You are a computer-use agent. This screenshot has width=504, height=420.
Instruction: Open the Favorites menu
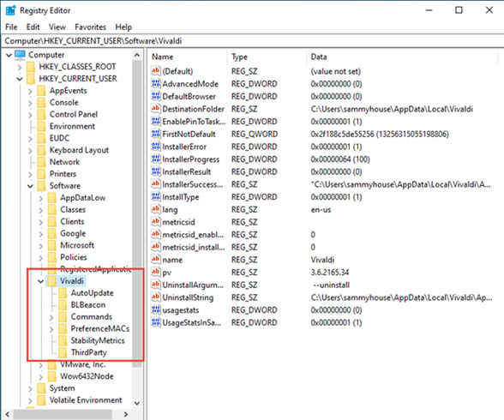pyautogui.click(x=90, y=27)
